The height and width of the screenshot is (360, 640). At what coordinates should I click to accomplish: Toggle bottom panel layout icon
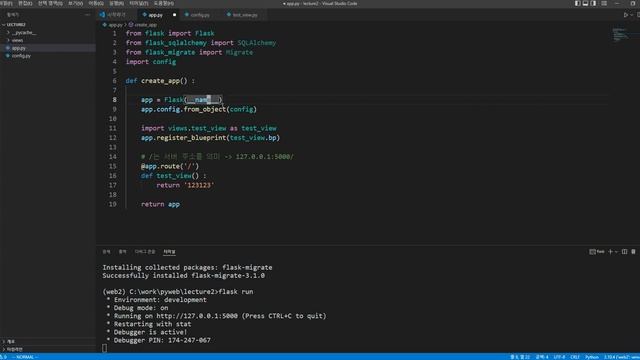coord(585,3)
